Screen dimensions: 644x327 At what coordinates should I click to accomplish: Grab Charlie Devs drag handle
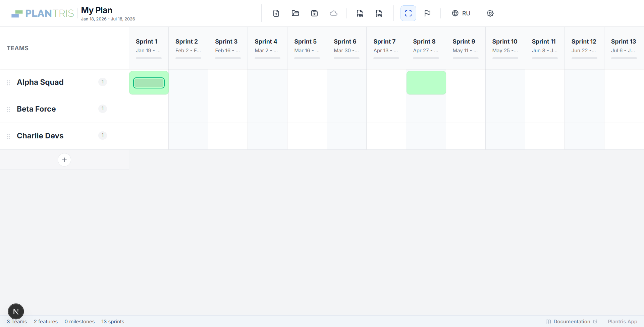click(x=8, y=136)
